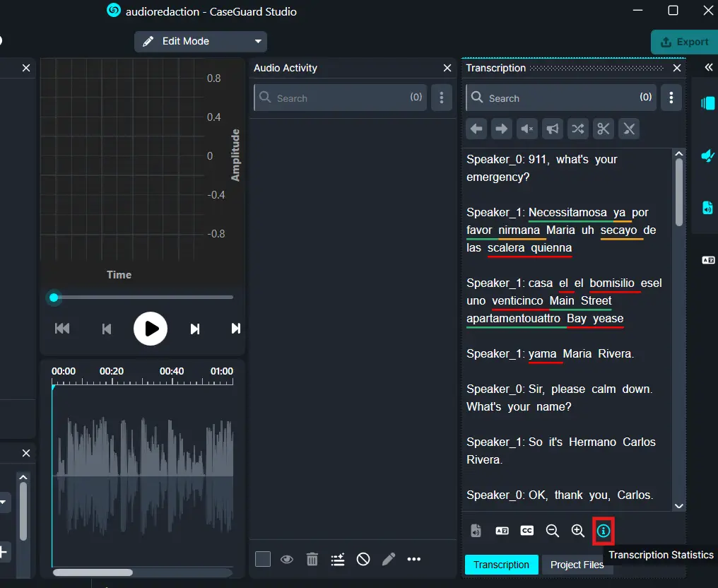The height and width of the screenshot is (588, 718).
Task: Click the playback position slider handle
Action: tap(54, 298)
